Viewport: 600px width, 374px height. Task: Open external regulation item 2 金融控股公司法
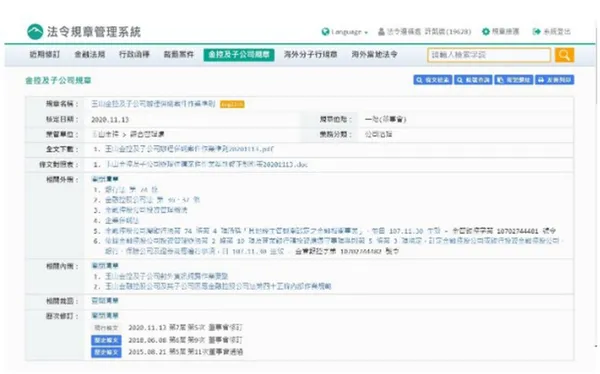tap(152, 200)
